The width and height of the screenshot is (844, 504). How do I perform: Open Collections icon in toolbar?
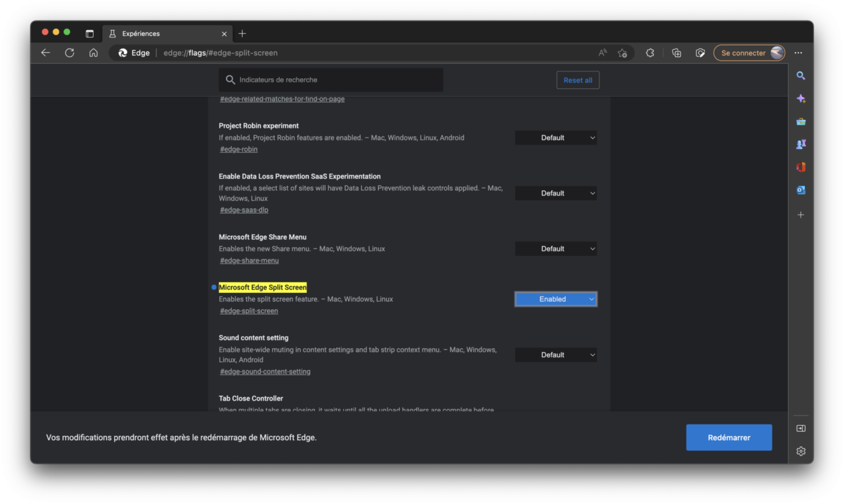coord(676,53)
